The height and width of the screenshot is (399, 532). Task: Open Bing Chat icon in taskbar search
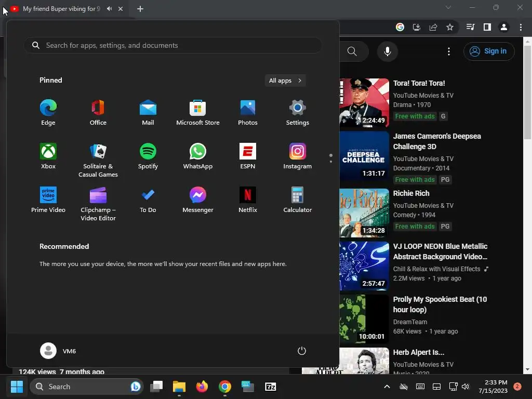[136, 387]
